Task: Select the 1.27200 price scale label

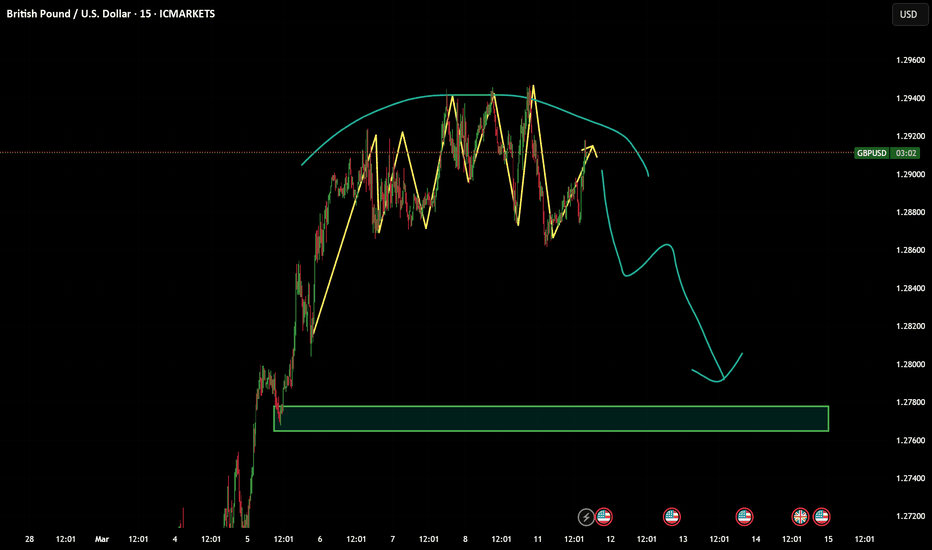Action: 911,516
